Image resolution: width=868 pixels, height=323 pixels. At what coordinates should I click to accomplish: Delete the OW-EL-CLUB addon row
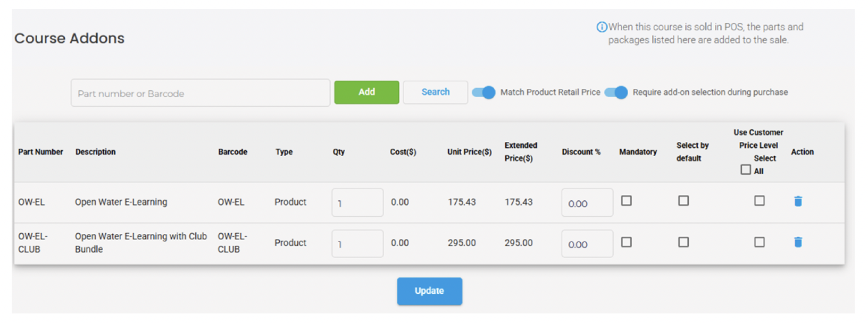798,242
